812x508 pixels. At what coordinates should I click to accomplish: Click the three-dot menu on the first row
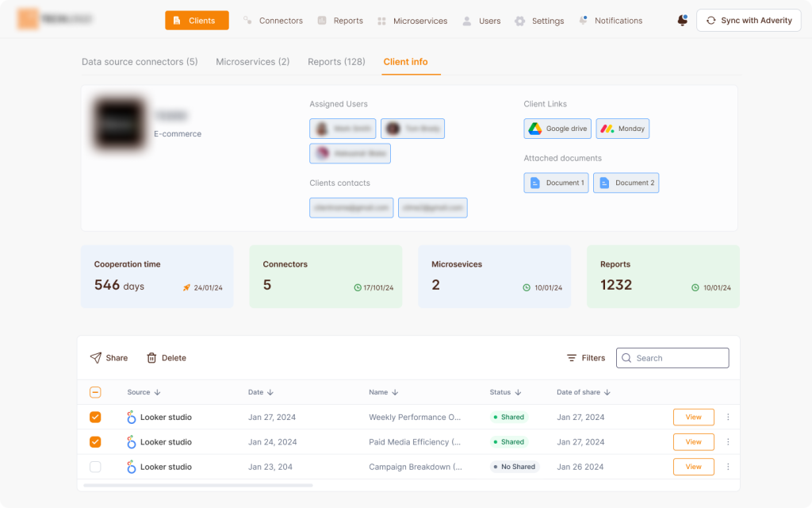(x=728, y=417)
